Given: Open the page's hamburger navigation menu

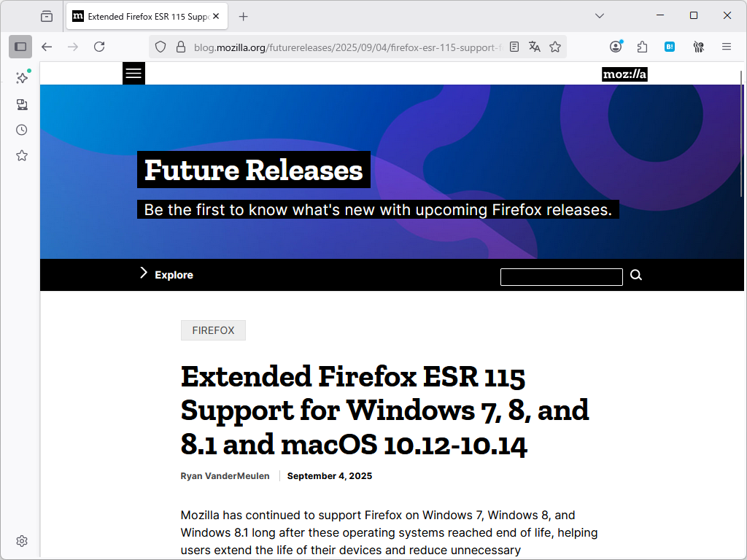Looking at the screenshot, I should [x=133, y=73].
